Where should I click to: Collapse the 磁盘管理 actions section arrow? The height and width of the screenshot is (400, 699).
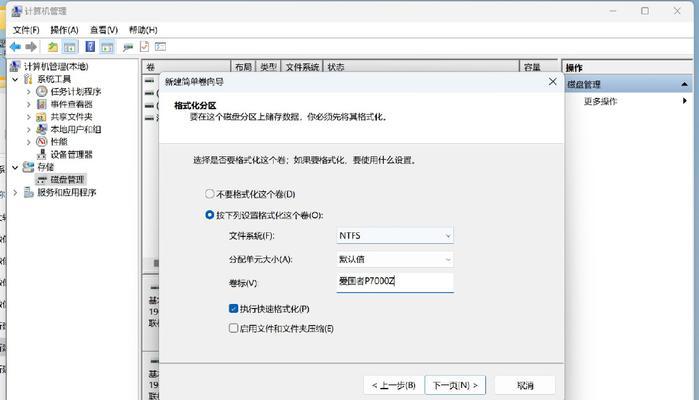[x=684, y=84]
